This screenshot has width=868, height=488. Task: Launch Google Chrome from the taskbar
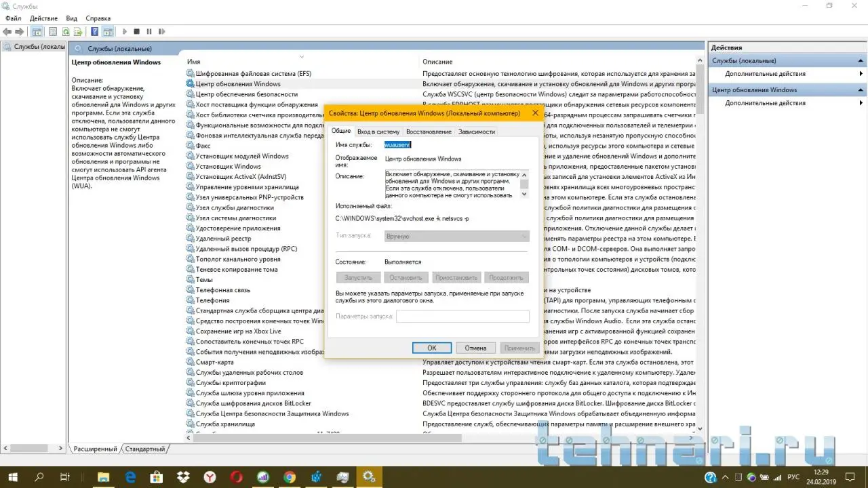point(290,477)
